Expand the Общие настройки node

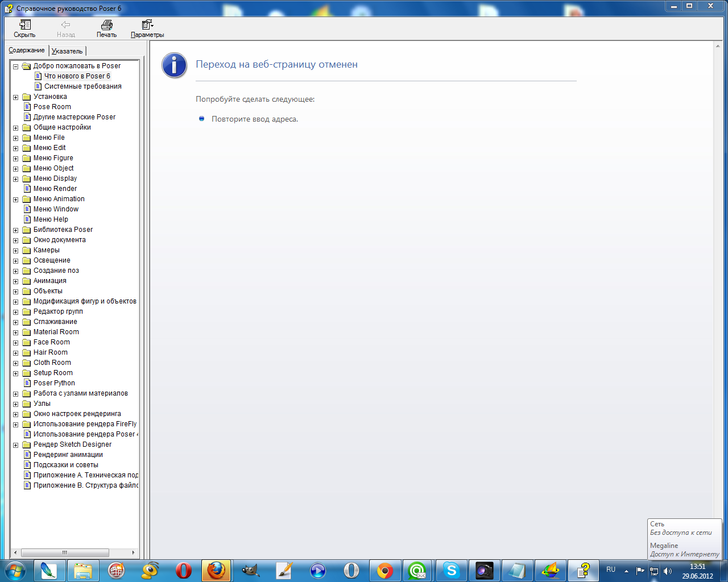[16, 128]
